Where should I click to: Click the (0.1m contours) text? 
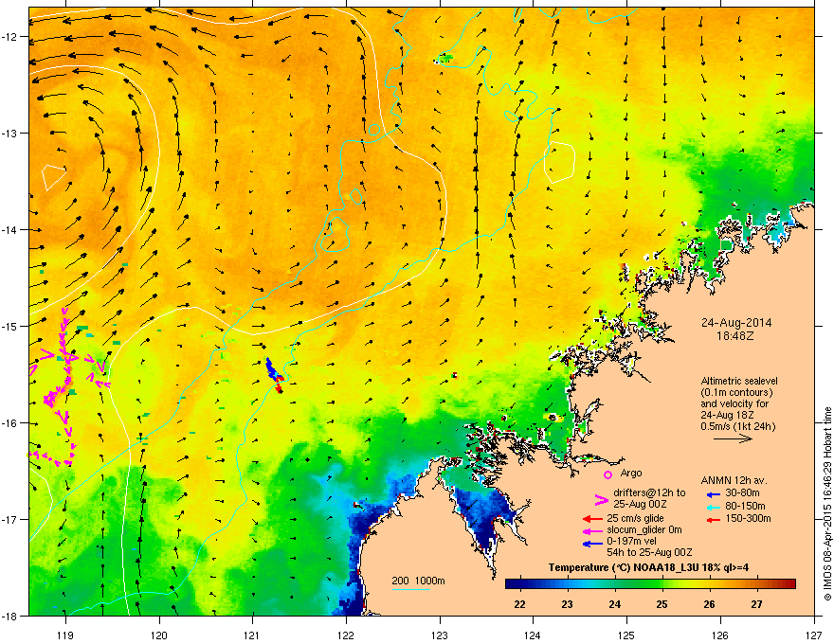tap(736, 393)
